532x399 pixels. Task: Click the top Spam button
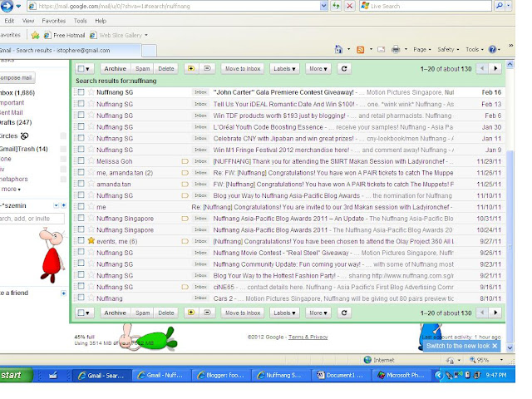coord(142,68)
